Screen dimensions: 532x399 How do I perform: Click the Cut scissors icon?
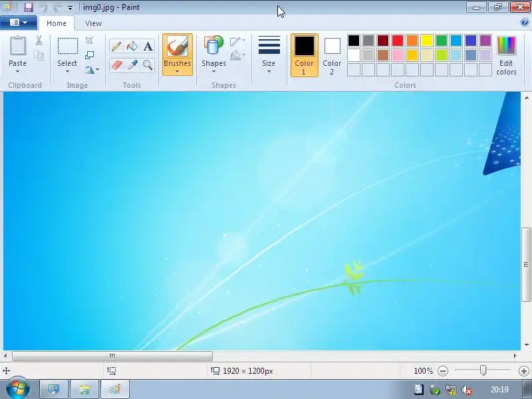point(39,41)
